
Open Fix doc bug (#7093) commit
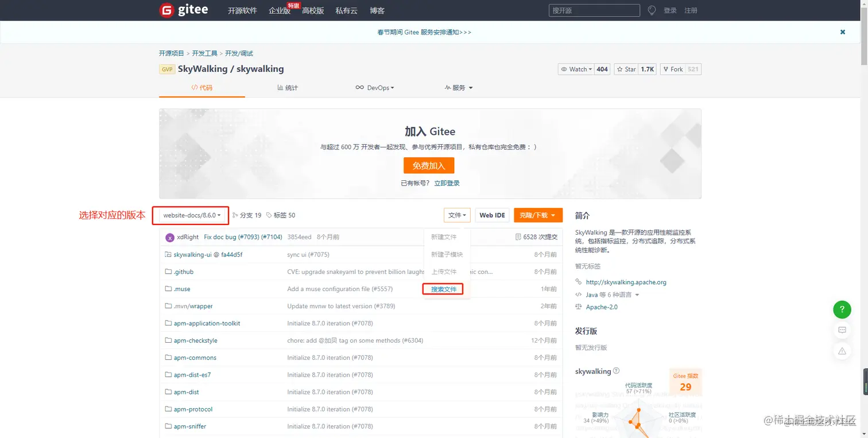243,237
